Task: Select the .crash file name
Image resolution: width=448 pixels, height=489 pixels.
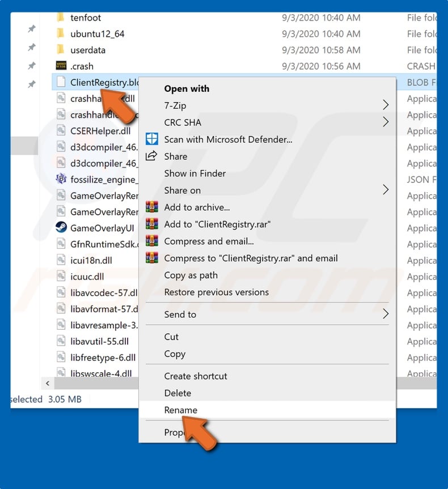Action: pos(82,66)
